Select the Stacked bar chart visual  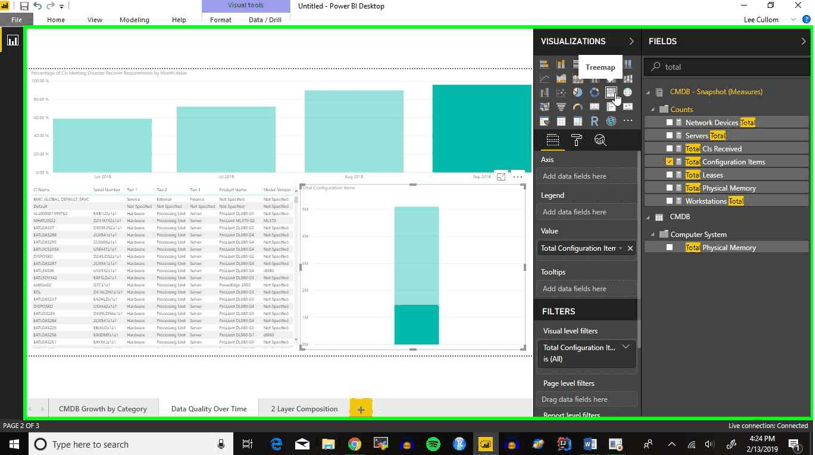[544, 64]
